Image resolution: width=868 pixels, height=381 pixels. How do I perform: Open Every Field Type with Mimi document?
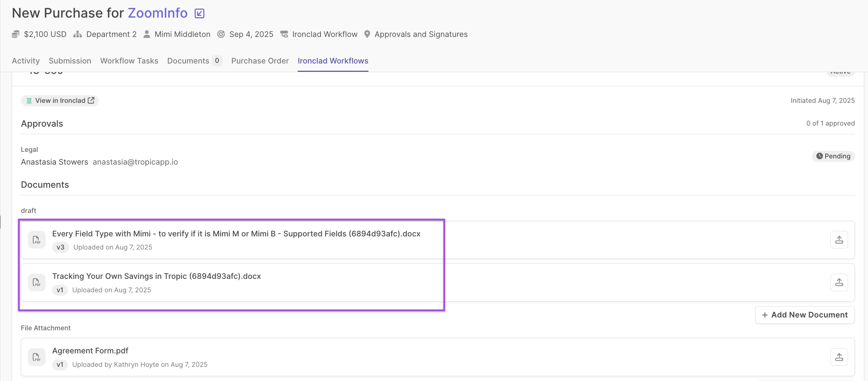236,234
